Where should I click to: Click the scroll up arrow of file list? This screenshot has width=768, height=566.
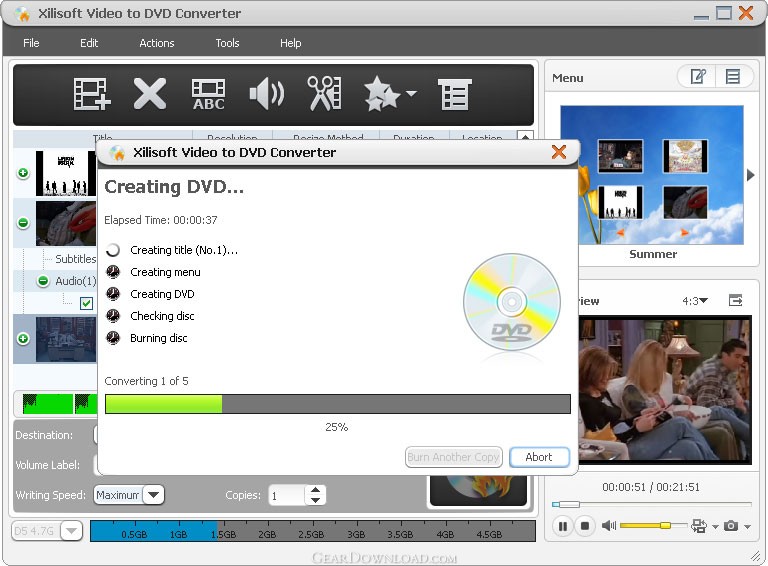525,137
